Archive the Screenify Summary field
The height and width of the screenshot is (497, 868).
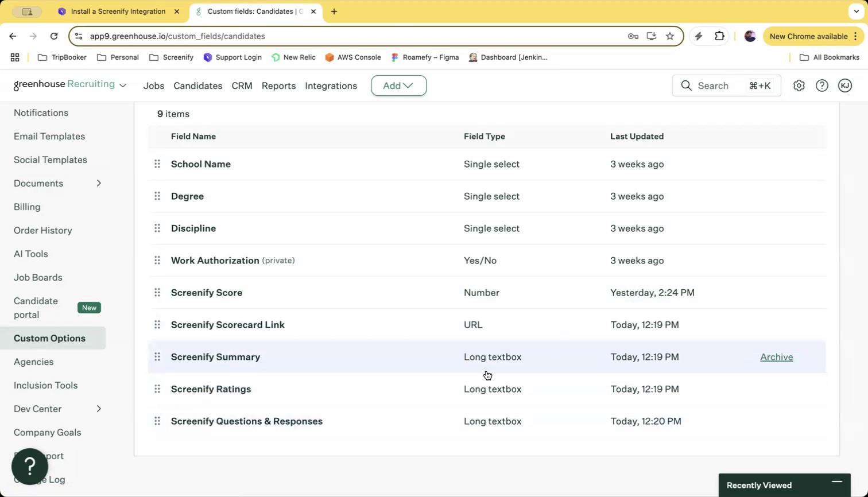pos(776,357)
